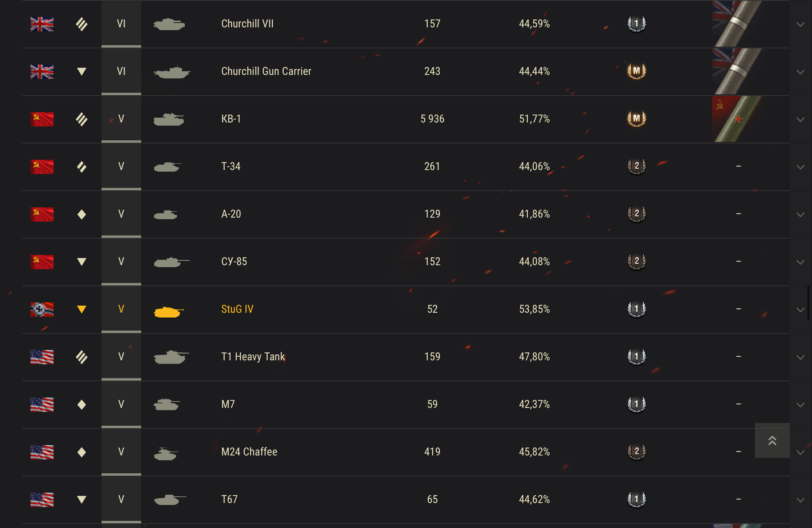Open the StuG IV vehicle link

(237, 309)
